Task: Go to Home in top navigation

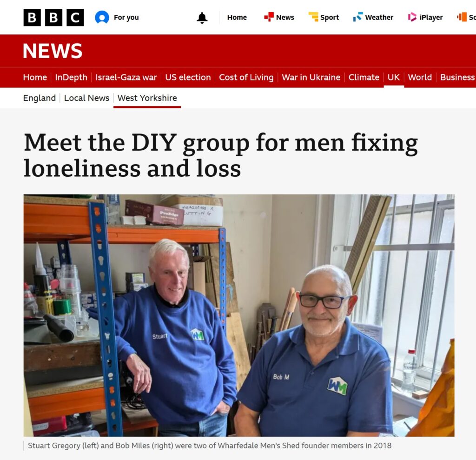Action: [x=237, y=17]
